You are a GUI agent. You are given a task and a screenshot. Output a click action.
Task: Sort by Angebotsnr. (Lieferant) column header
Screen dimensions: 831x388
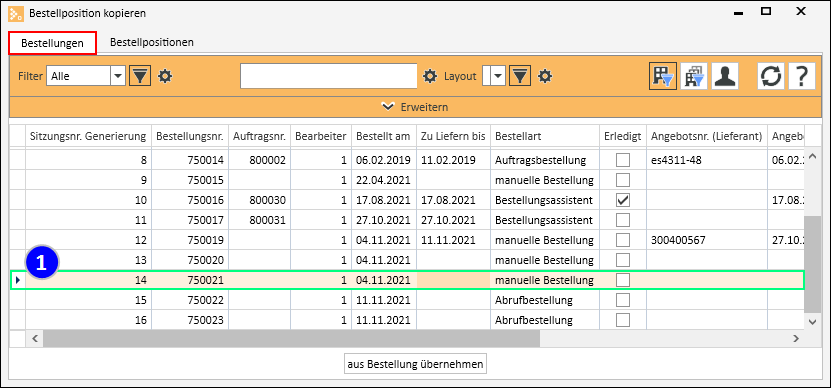[707, 136]
